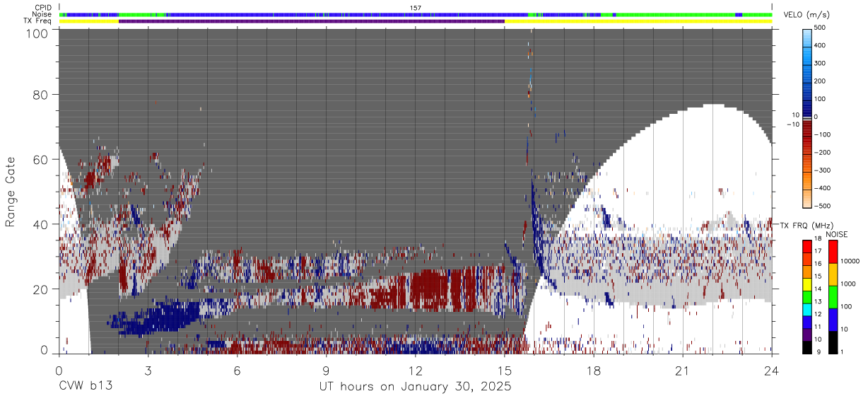Click the hour 3 tick label

point(148,370)
